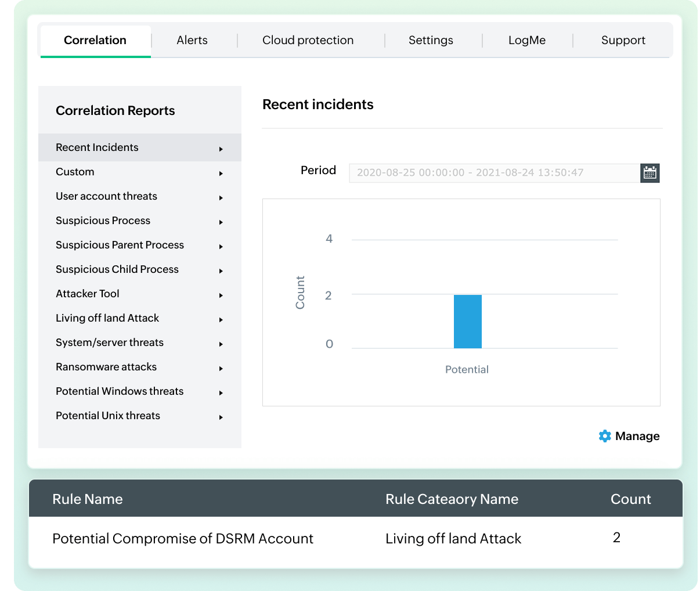This screenshot has width=700, height=591.
Task: Switch to the Alerts tab
Action: click(x=192, y=40)
